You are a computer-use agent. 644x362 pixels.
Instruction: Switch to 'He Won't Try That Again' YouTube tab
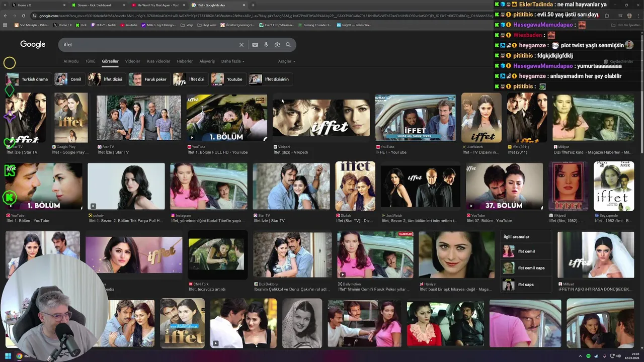[158, 5]
